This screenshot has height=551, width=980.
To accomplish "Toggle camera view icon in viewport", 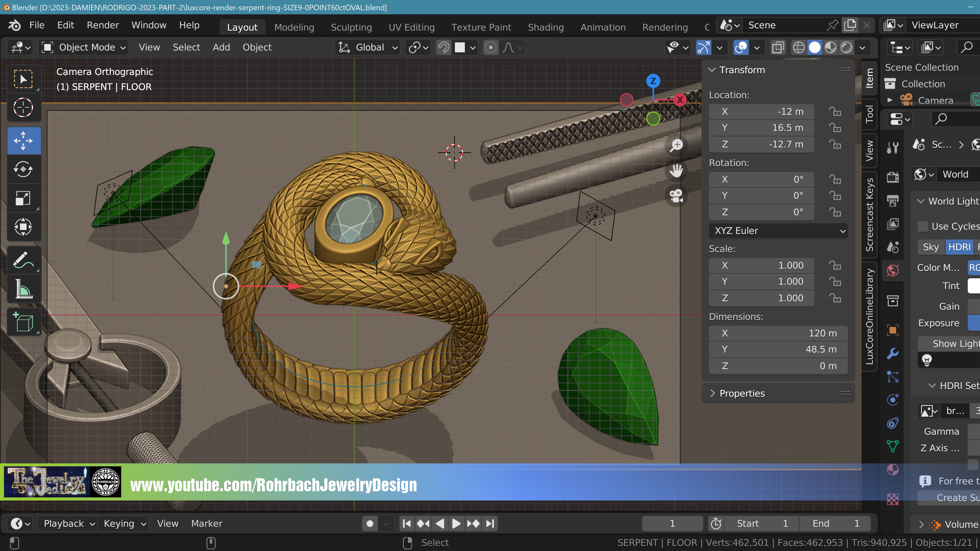I will pyautogui.click(x=676, y=196).
